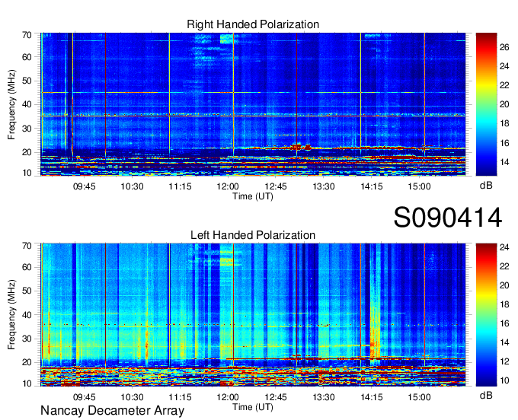This screenshot has height=420, width=518.
Task: Click the 12:00 time tick of Right Handed plot
Action: tap(228, 186)
